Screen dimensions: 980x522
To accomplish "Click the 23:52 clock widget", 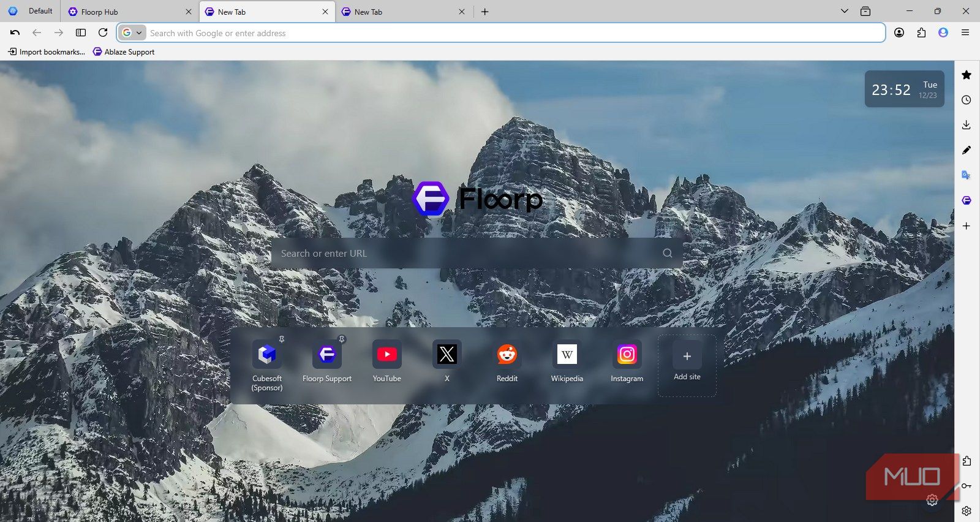I will point(905,89).
